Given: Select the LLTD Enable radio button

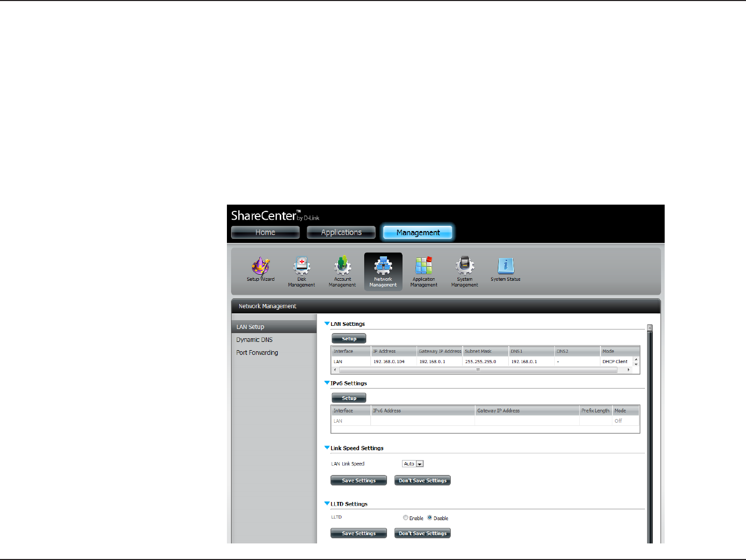Looking at the screenshot, I should (406, 518).
